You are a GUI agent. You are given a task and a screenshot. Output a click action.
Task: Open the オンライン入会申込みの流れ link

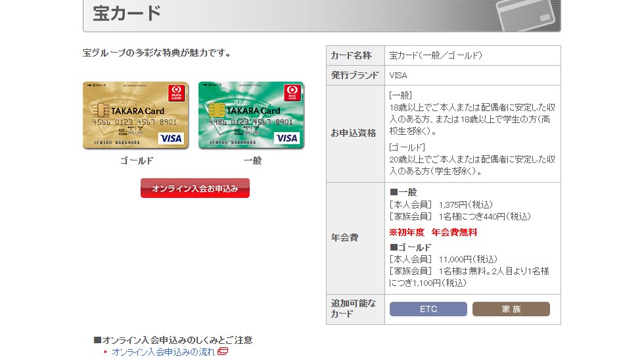click(163, 352)
